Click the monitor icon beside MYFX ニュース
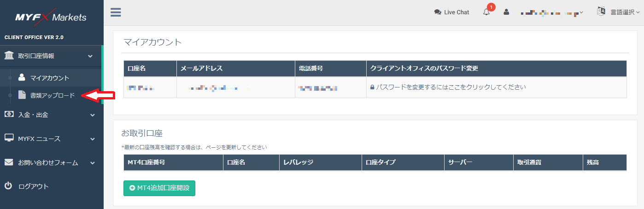The height and width of the screenshot is (209, 644). (x=9, y=139)
